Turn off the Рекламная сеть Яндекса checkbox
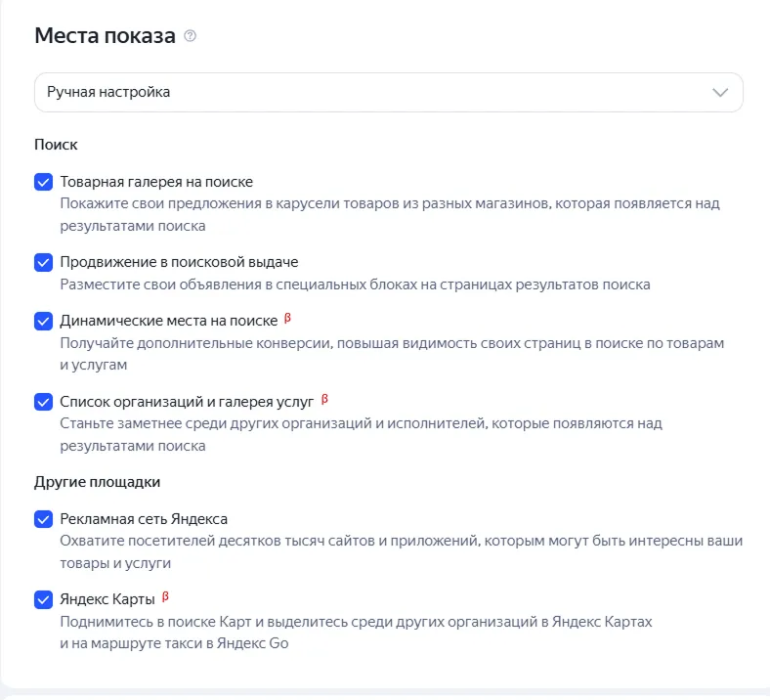770x700 pixels. (x=43, y=518)
